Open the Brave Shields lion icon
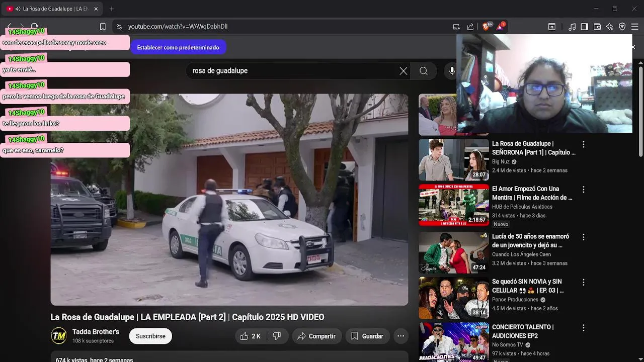 coord(487,27)
